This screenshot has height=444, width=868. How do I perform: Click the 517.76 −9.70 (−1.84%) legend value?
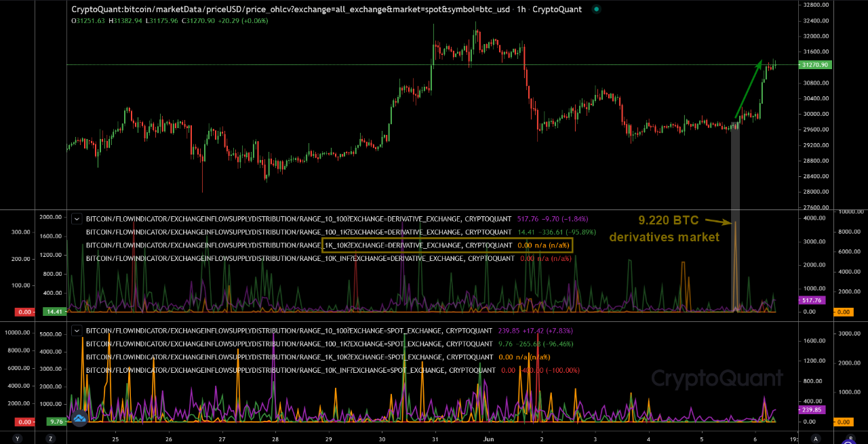tap(553, 219)
